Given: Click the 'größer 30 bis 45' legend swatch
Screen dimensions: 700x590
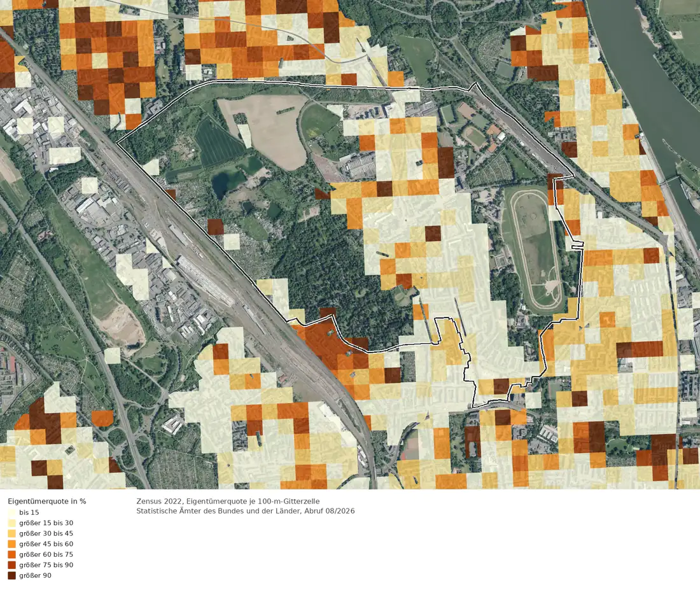Looking at the screenshot, I should coord(11,533).
